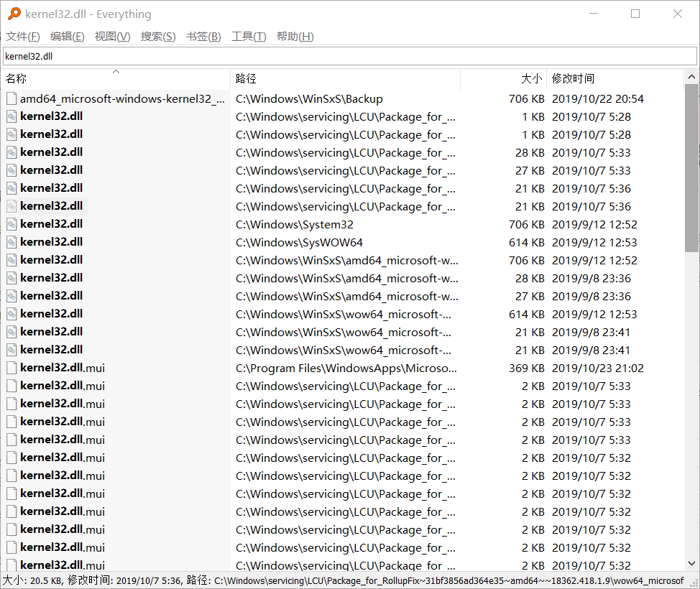Close the Everything window
The image size is (700, 589).
tap(678, 14)
